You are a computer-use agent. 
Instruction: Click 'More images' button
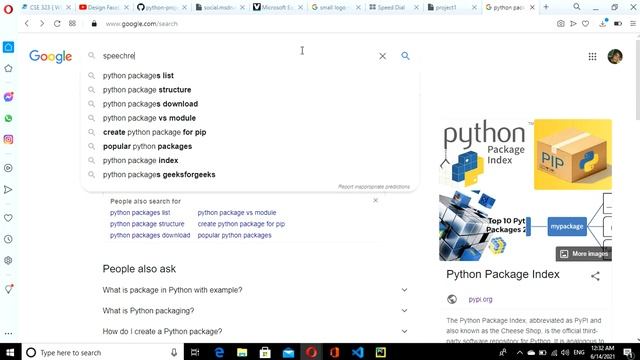pos(584,253)
